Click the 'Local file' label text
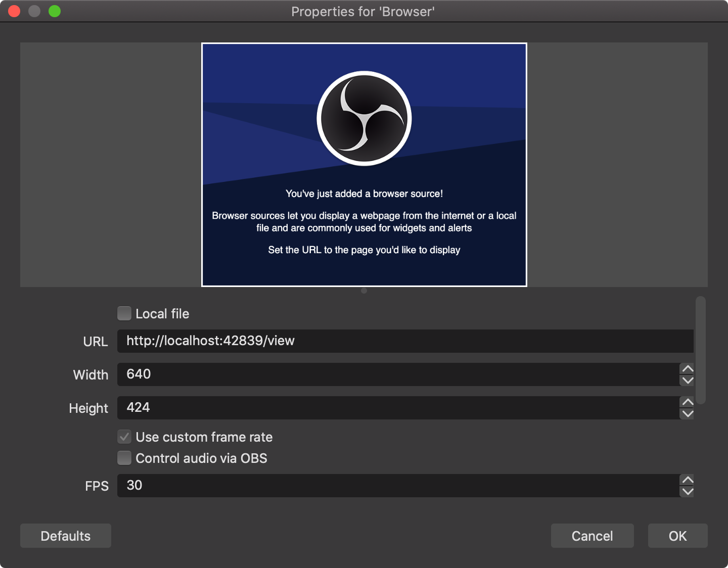 pyautogui.click(x=162, y=314)
